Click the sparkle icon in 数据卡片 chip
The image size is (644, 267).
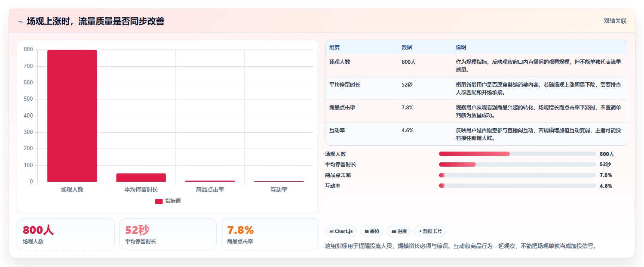point(420,231)
